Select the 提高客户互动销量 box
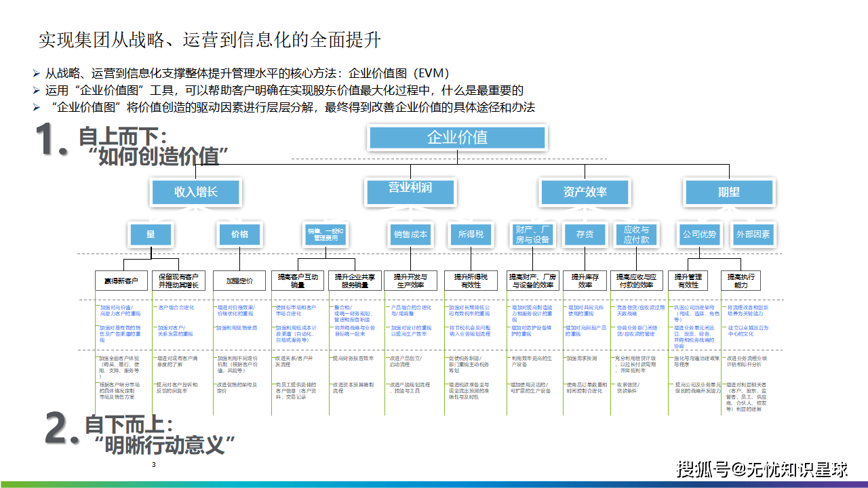The image size is (868, 488). point(298,281)
